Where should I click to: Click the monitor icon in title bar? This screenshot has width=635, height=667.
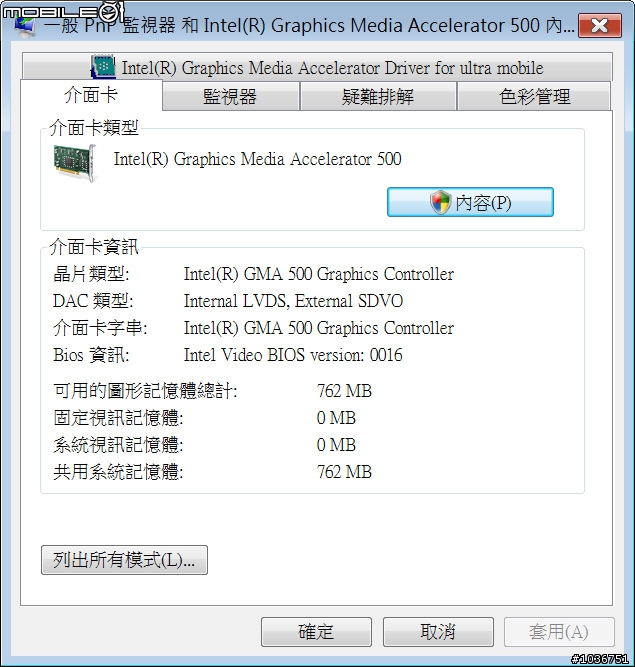[25, 26]
